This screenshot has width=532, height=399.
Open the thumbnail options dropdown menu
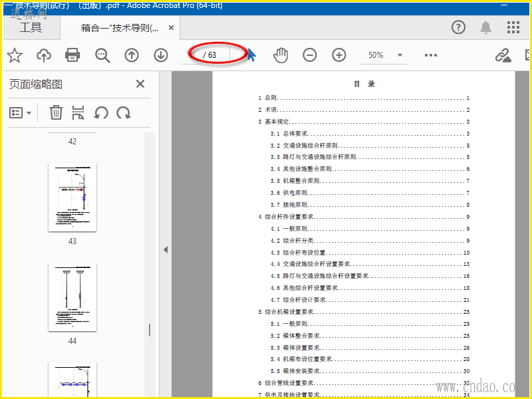click(21, 112)
